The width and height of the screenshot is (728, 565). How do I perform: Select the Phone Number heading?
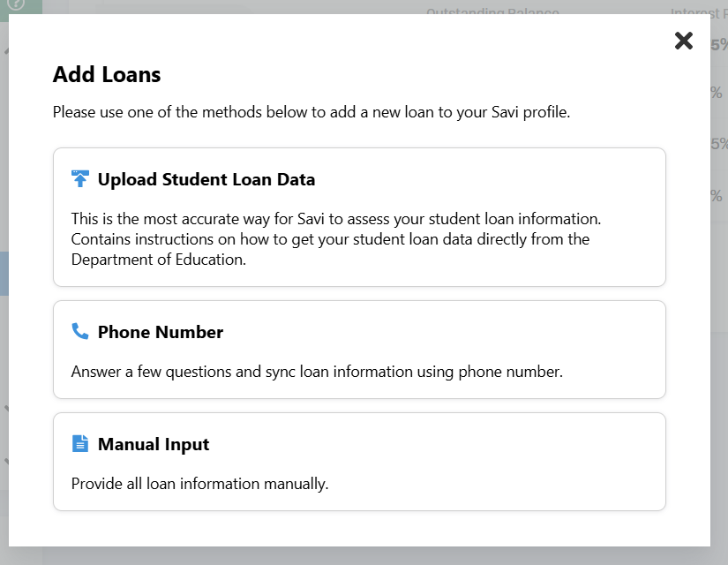[x=161, y=333]
